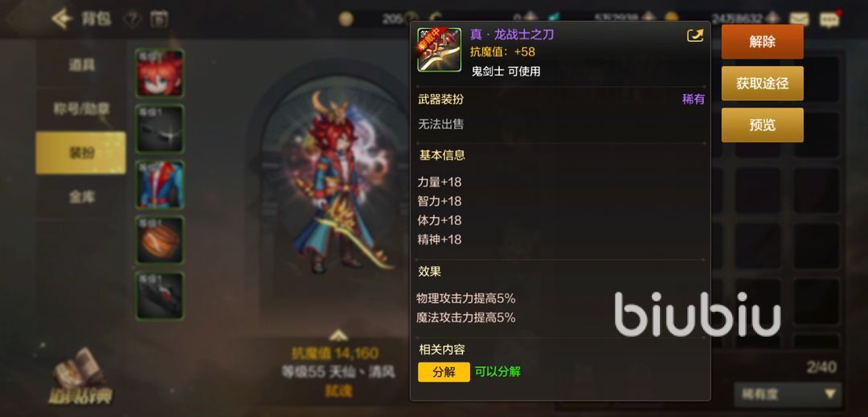Click the 获取途径 button
The height and width of the screenshot is (417, 868).
(762, 84)
